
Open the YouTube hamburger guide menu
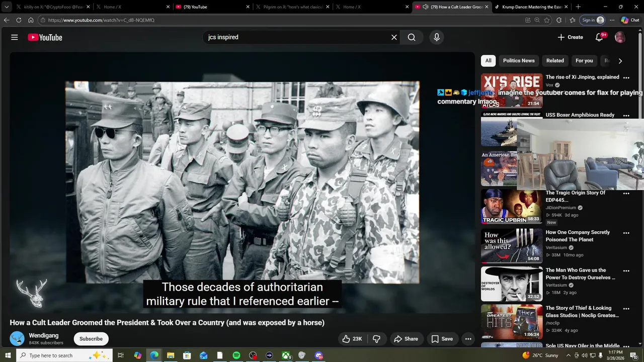[x=15, y=37]
